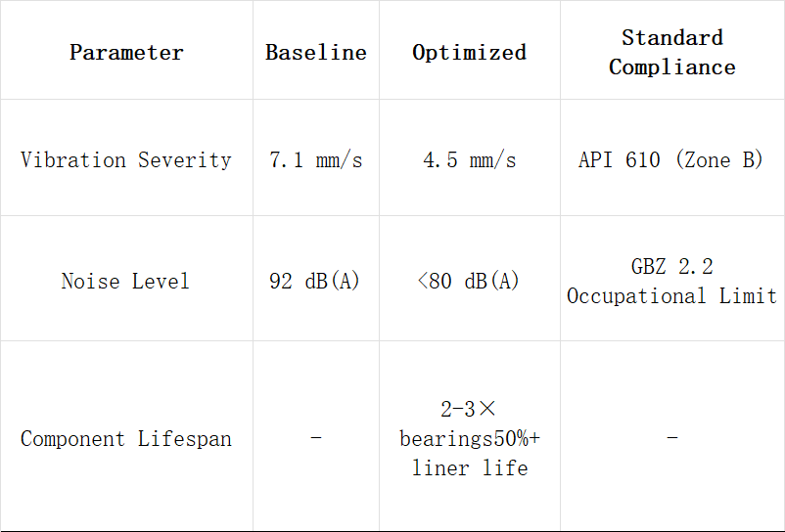The height and width of the screenshot is (532, 785).
Task: Select the GBZ 2.2 Occupational Limit cell
Action: tap(672, 279)
